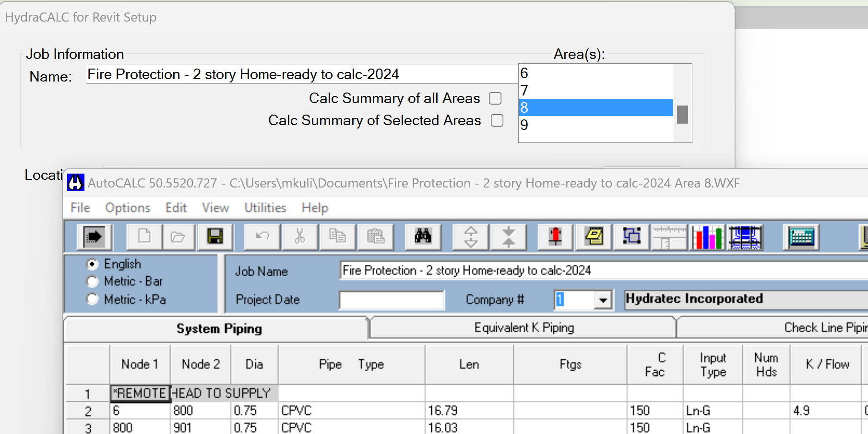
Task: Enable Calc Summary of all Areas checkbox
Action: (495, 98)
